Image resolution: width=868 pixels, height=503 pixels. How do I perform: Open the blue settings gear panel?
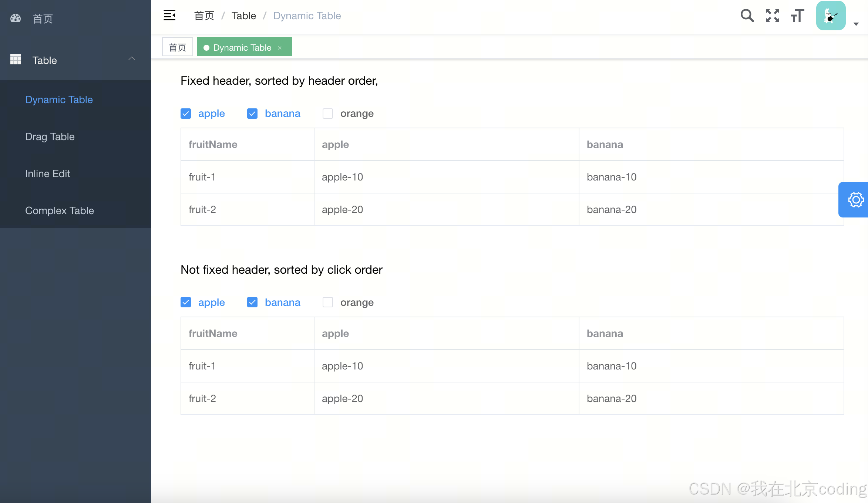click(x=855, y=200)
